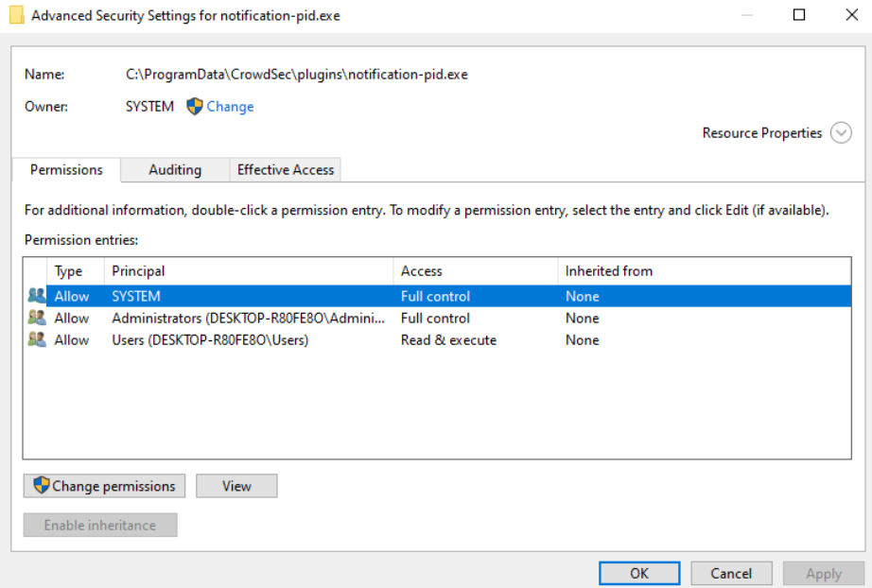Click the shield icon beside the owner Change link
This screenshot has width=872, height=588.
tap(195, 106)
